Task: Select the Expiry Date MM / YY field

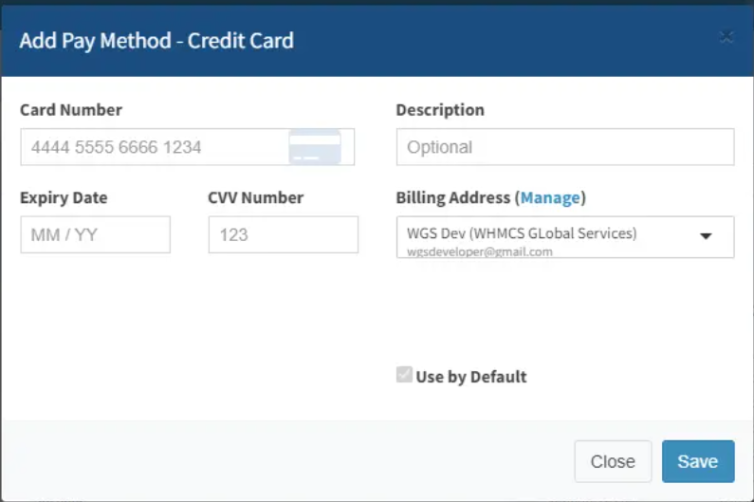Action: pyautogui.click(x=95, y=235)
